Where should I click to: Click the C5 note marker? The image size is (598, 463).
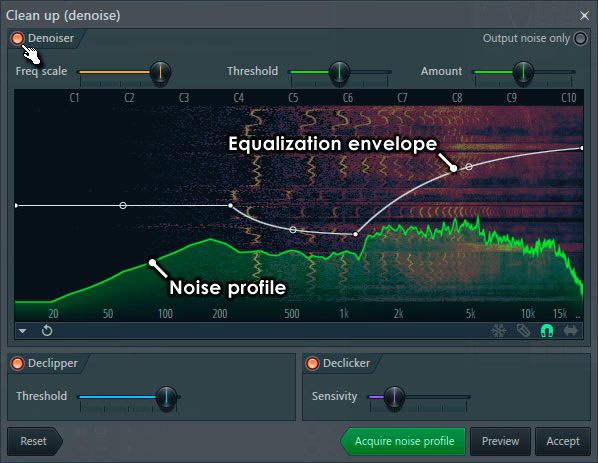293,98
